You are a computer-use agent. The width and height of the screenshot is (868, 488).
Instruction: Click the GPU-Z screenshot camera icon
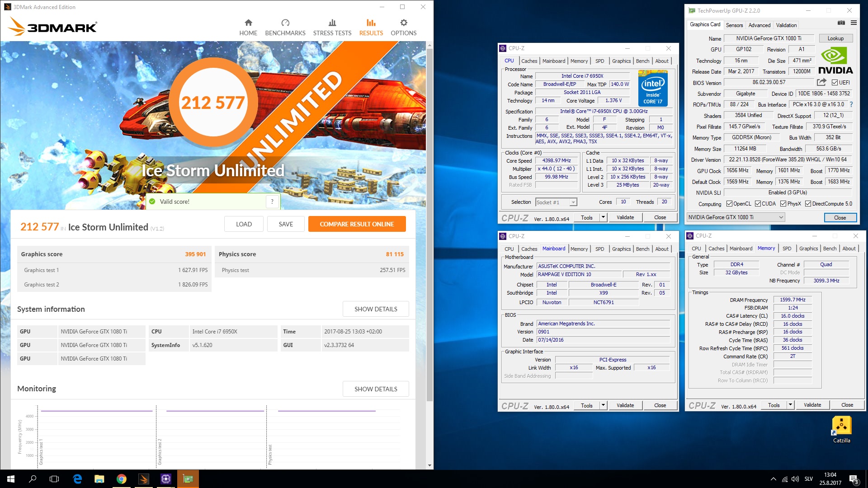tap(841, 23)
